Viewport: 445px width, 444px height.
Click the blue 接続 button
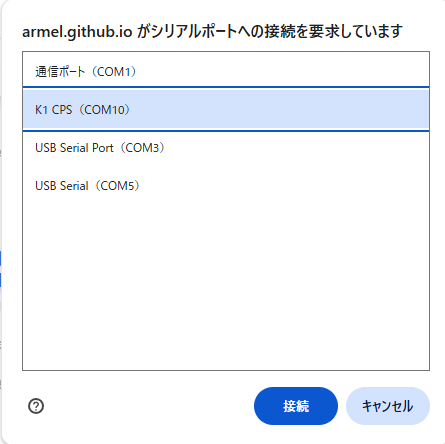click(x=296, y=406)
